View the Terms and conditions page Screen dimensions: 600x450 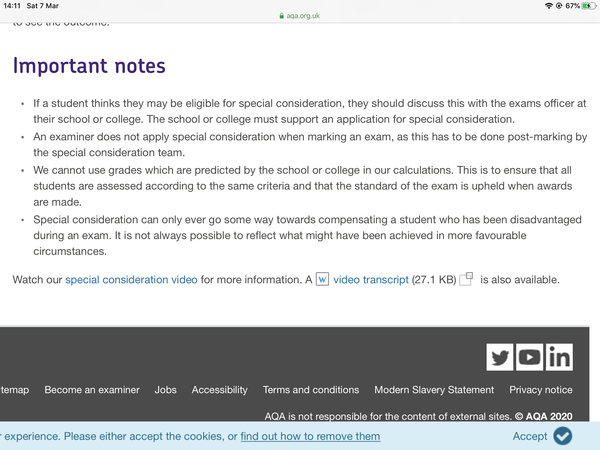point(310,390)
